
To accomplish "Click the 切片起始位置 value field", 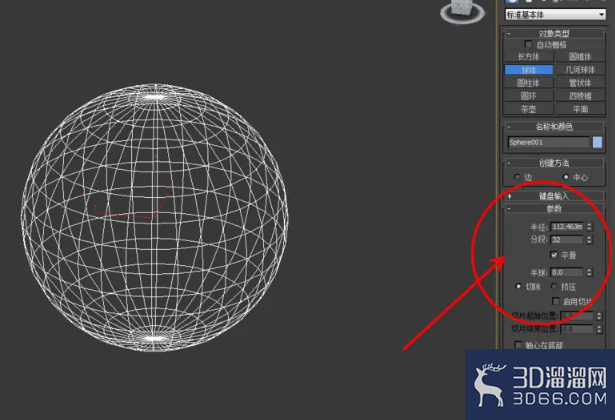I will coord(577,316).
